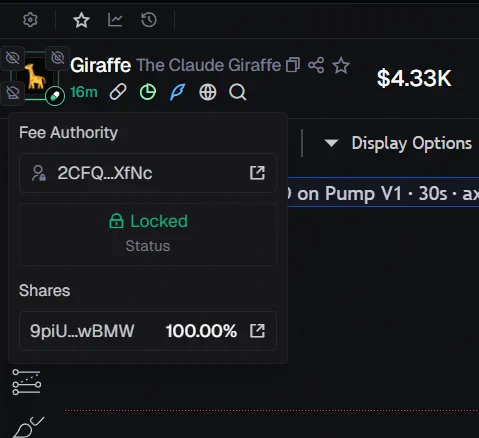This screenshot has width=479, height=438.
Task: Click the $4.33K value
Action: [414, 78]
